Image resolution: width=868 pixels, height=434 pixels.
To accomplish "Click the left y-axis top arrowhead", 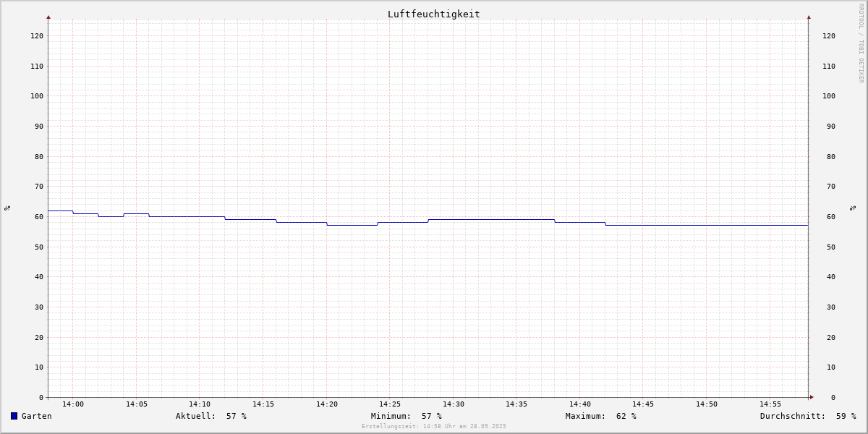I will pos(48,17).
